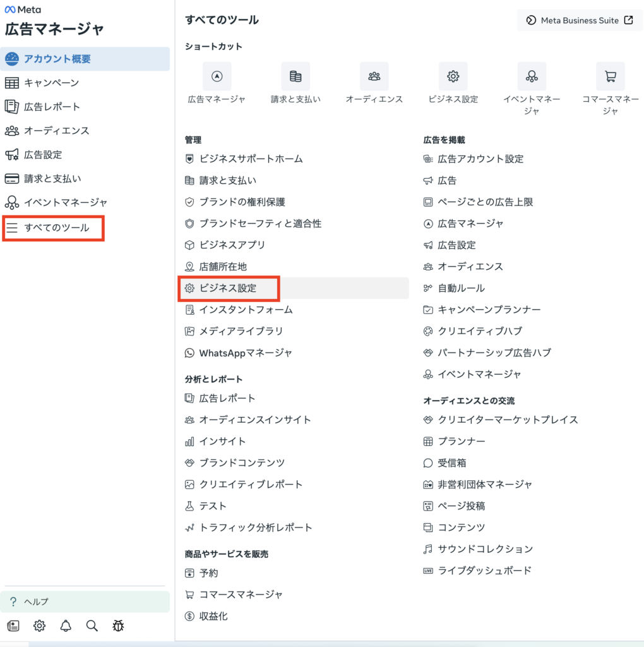
Task: Open search using the magnifier icon
Action: [x=92, y=626]
